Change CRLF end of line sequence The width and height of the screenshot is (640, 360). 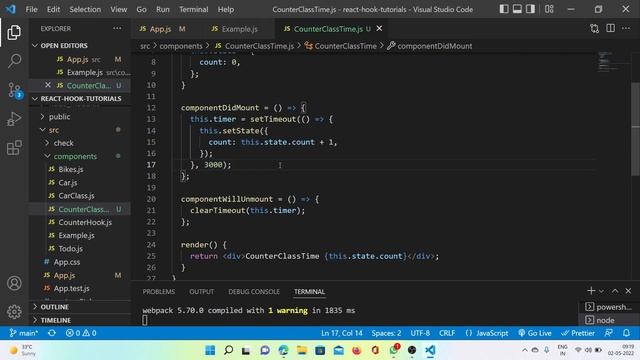point(447,333)
